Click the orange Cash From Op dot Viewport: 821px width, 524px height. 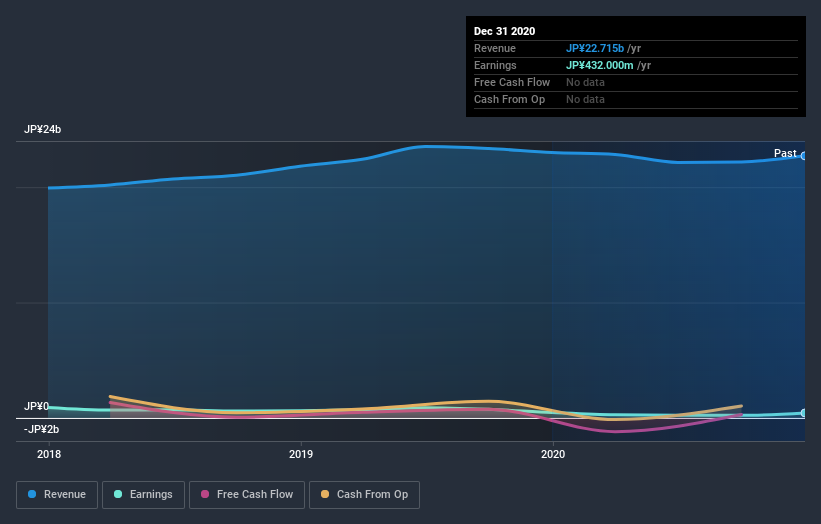(325, 494)
